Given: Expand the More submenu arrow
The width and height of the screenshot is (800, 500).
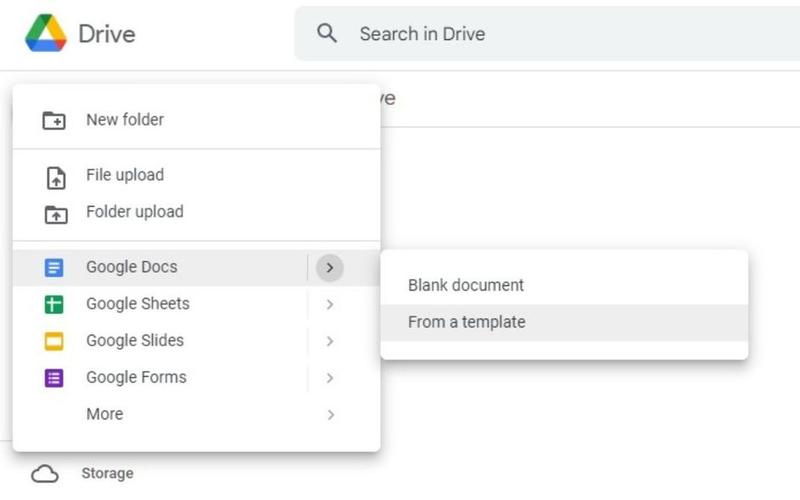Looking at the screenshot, I should click(x=331, y=414).
